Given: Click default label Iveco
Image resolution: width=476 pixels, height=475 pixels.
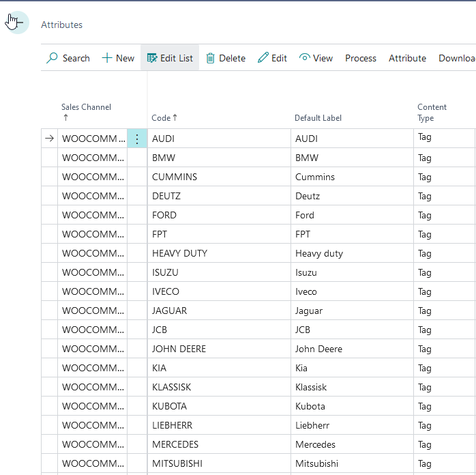Looking at the screenshot, I should (x=352, y=291).
